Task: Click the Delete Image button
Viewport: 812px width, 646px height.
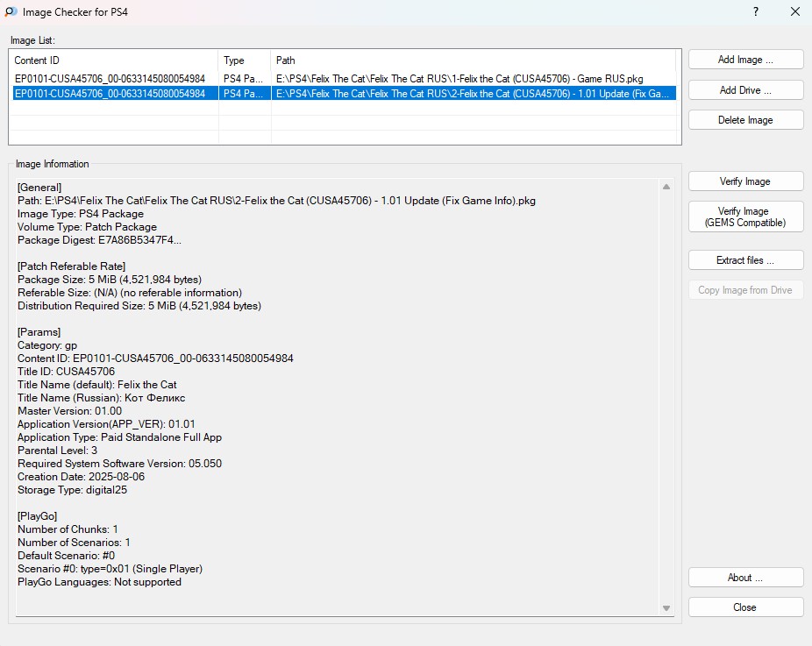Action: 745,120
